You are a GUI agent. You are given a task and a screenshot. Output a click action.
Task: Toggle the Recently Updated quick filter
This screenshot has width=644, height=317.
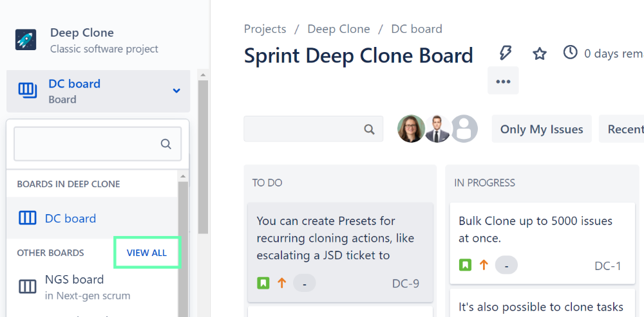625,129
